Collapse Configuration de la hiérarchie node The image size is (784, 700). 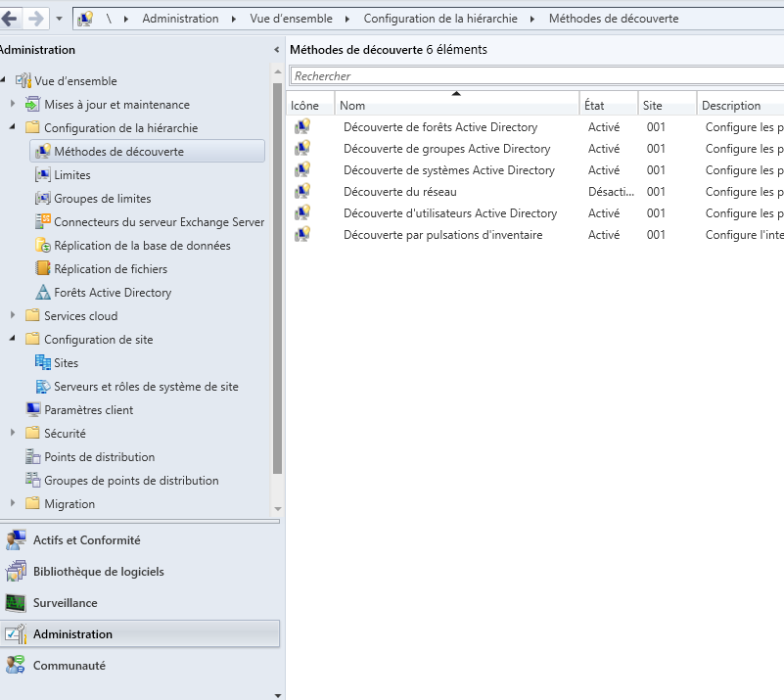tap(13, 128)
